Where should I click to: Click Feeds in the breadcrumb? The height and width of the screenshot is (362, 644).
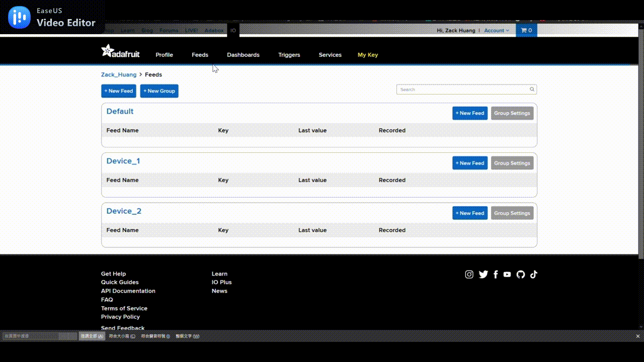153,74
